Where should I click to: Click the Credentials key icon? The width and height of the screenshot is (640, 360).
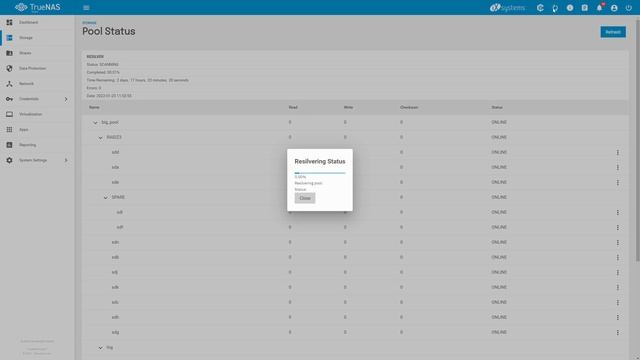[x=9, y=99]
